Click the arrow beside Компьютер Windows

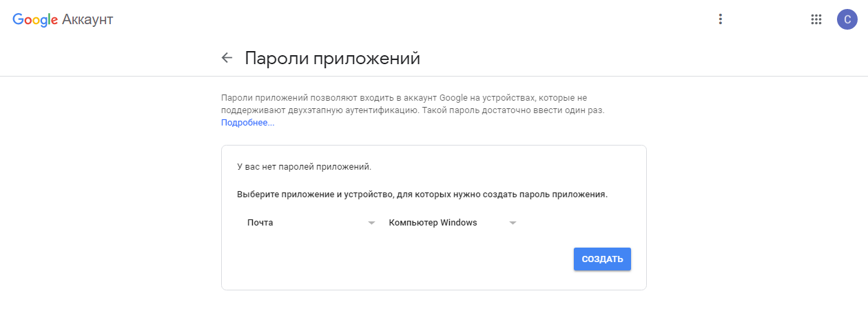513,223
